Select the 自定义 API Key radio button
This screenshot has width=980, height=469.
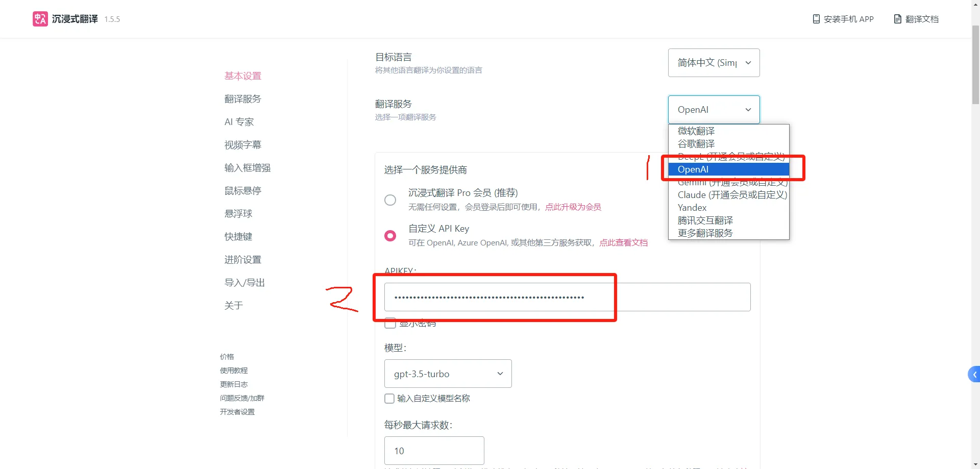(390, 235)
